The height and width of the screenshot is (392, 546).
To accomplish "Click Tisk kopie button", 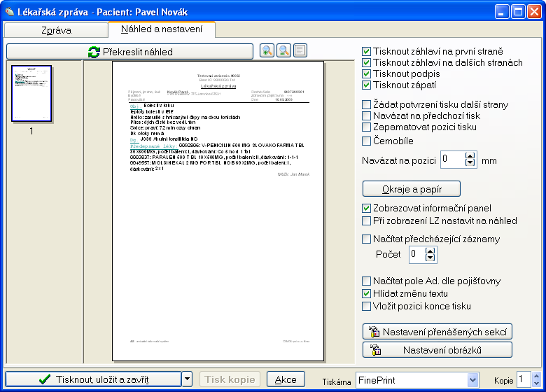I will [x=230, y=379].
